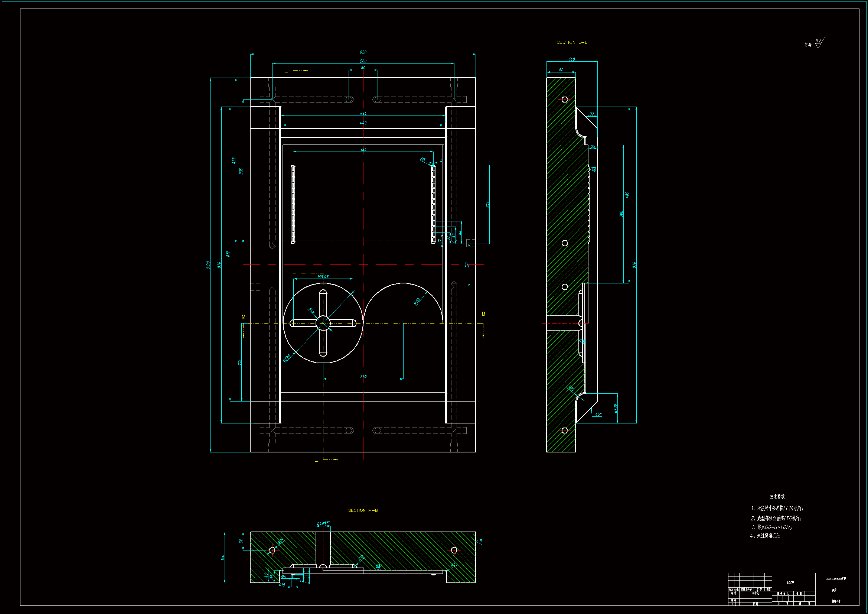
Task: Select the 163.43 dimension text
Action: (x=323, y=277)
